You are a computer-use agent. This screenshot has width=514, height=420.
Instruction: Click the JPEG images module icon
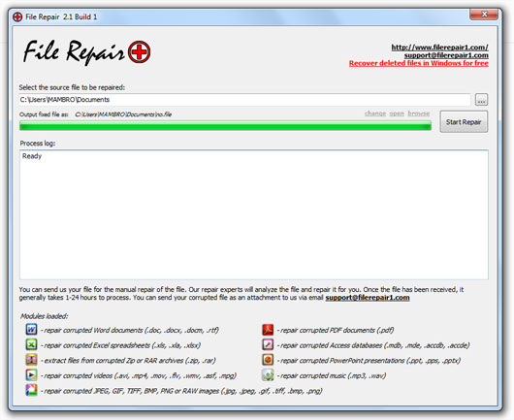(x=31, y=390)
